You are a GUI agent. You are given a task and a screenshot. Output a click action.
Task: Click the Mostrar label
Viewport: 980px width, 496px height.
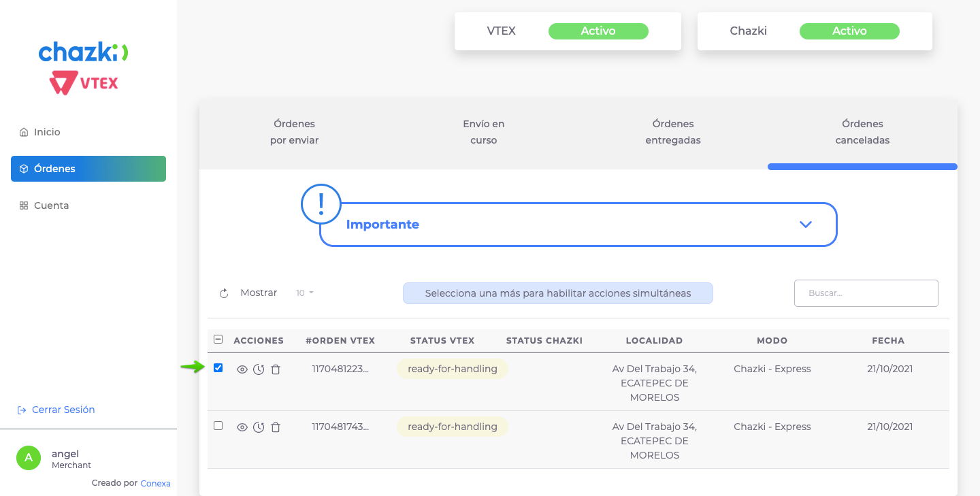259,293
